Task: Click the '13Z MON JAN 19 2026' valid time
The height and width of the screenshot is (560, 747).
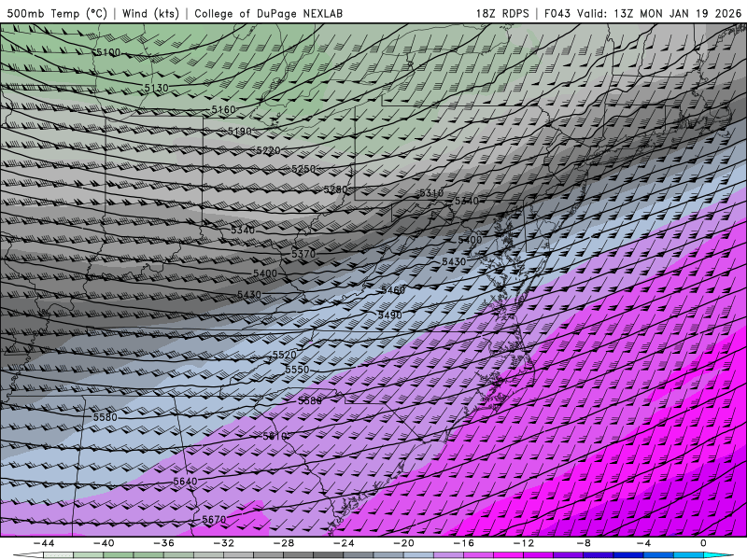Action: [678, 13]
